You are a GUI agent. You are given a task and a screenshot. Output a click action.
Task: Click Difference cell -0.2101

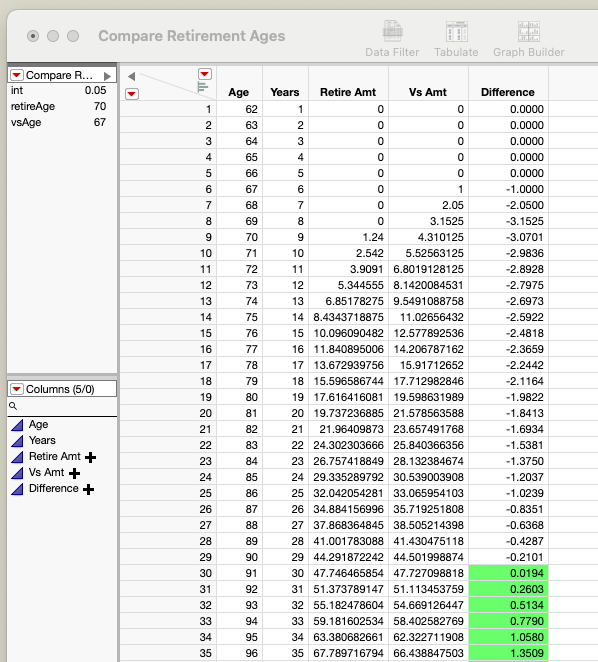508,557
